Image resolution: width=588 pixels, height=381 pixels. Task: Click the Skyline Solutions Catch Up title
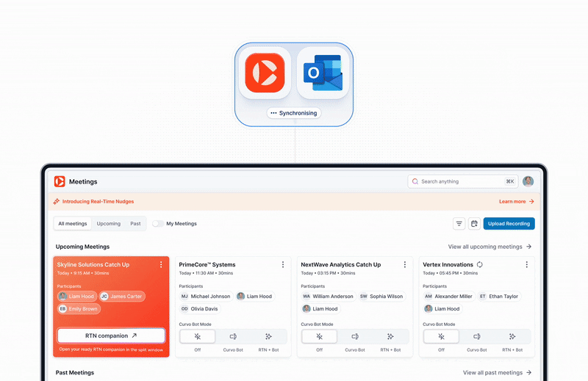tap(93, 264)
